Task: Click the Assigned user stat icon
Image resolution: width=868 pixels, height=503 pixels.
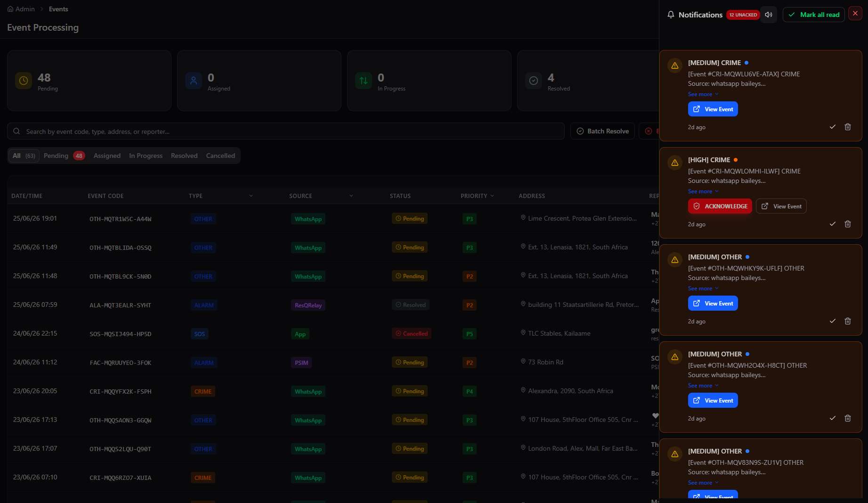Action: [194, 81]
